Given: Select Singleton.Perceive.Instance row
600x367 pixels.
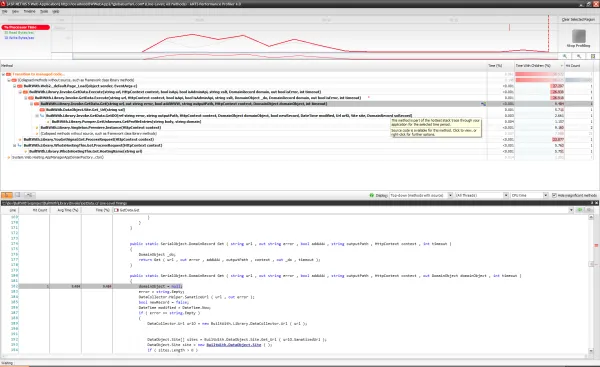Looking at the screenshot, I should [x=101, y=127].
